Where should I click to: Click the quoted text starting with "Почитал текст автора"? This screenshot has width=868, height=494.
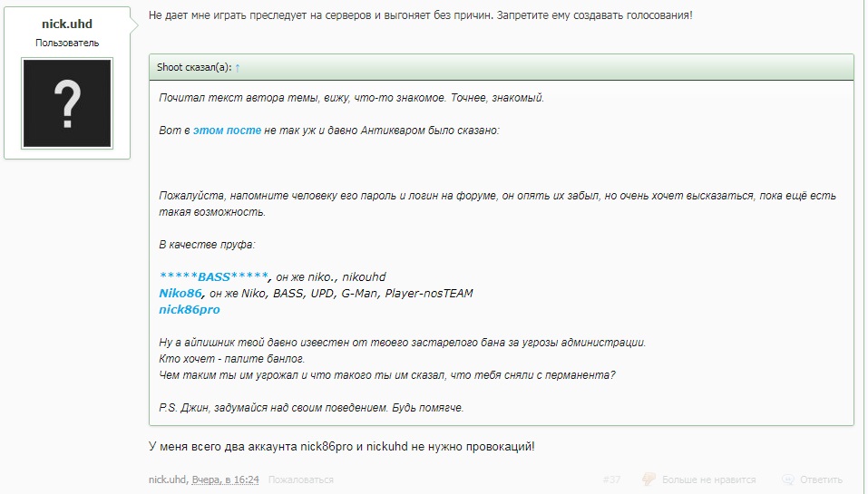pos(350,98)
